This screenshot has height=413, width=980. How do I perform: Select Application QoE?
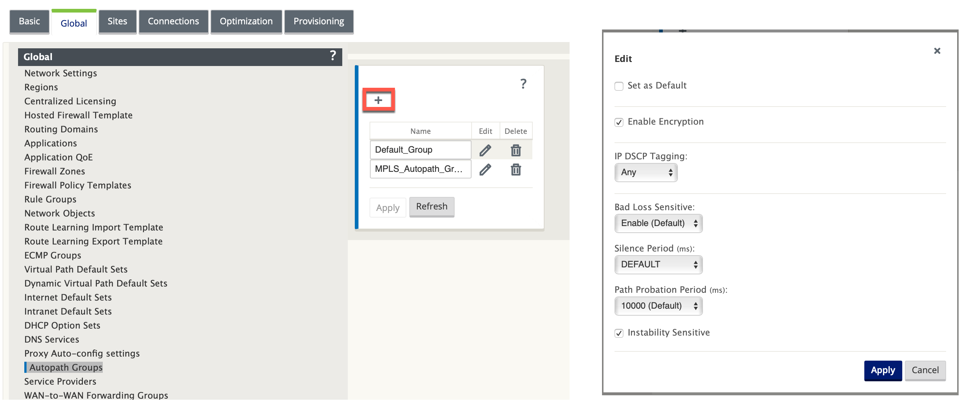click(58, 157)
